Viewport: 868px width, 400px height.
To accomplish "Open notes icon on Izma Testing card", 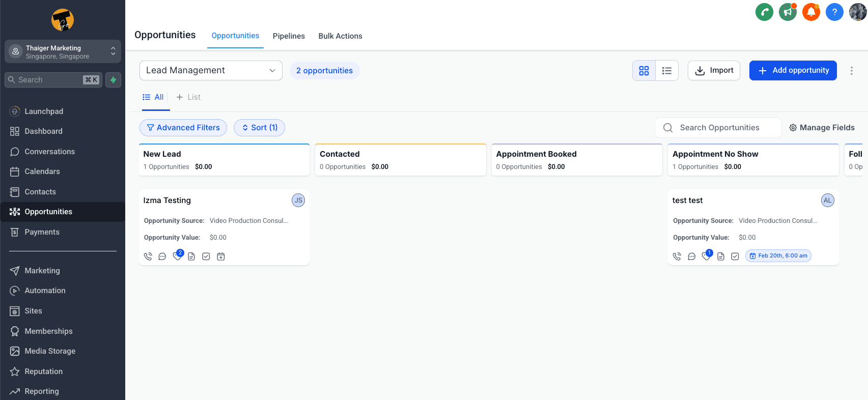I will coord(191,256).
